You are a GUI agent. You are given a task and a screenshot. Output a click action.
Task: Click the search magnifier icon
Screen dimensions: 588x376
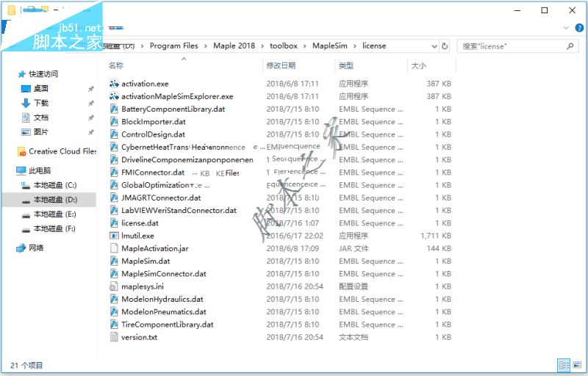tap(570, 46)
